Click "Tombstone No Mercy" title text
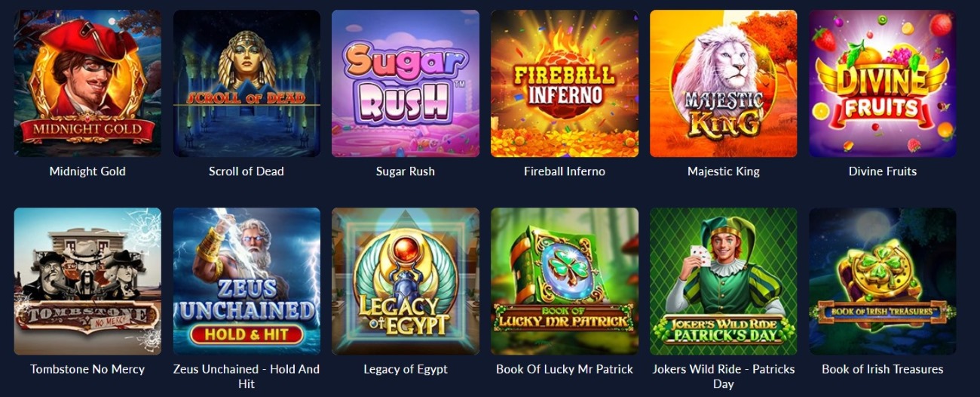The width and height of the screenshot is (980, 397). (x=87, y=369)
